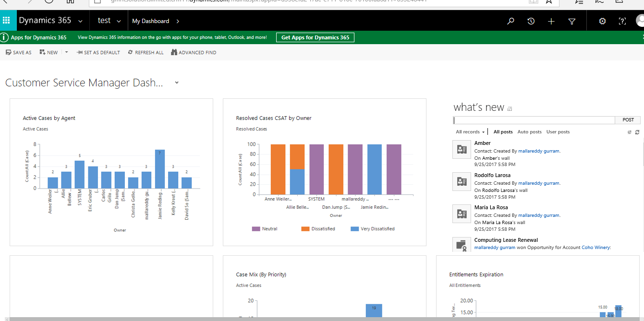Open the app launcher waffle icon

click(x=7, y=21)
